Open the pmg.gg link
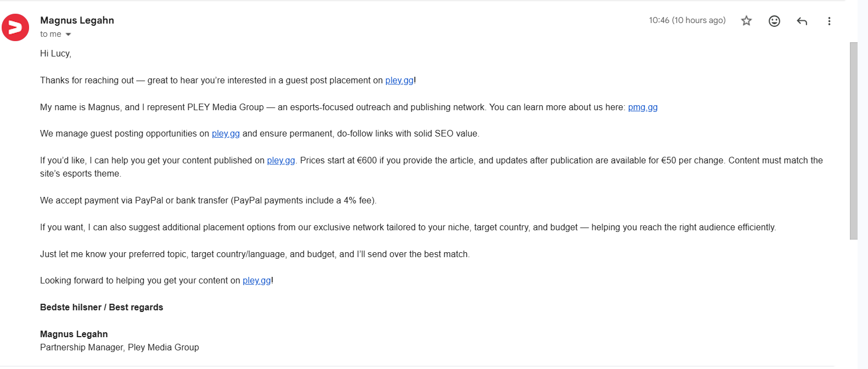Viewport: 868px width, 369px height. [x=642, y=107]
